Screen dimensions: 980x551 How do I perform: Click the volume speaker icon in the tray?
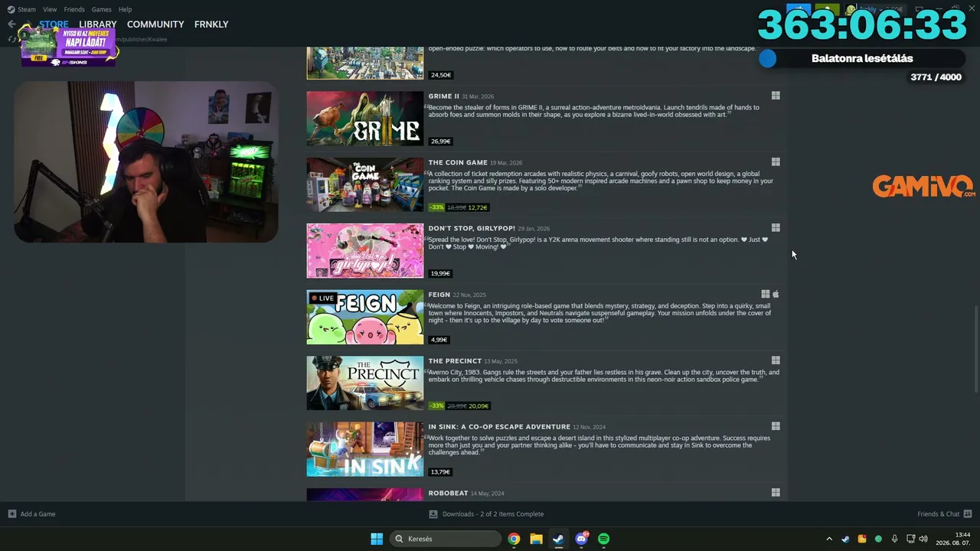tap(923, 539)
